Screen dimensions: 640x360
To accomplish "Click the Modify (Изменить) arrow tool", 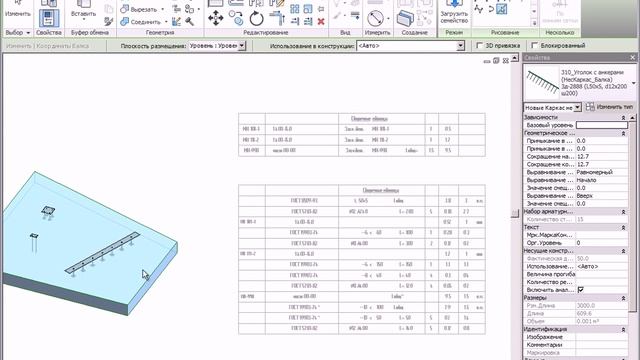I will (18, 9).
